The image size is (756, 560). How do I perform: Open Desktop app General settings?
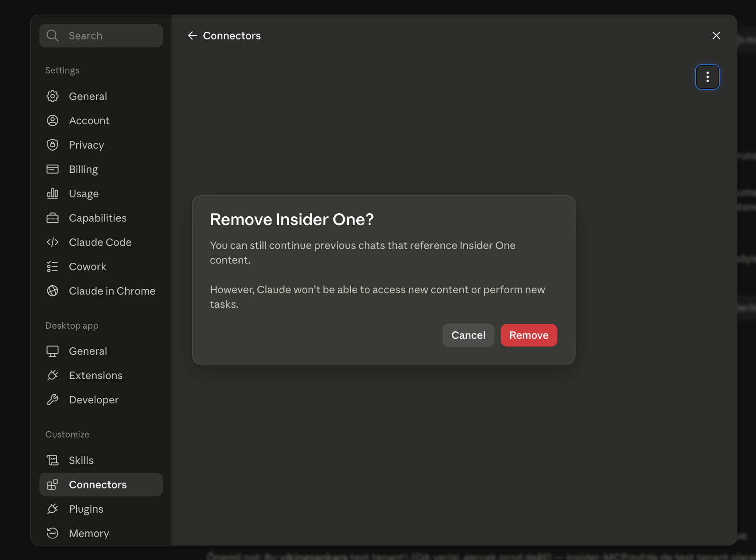(x=101, y=351)
